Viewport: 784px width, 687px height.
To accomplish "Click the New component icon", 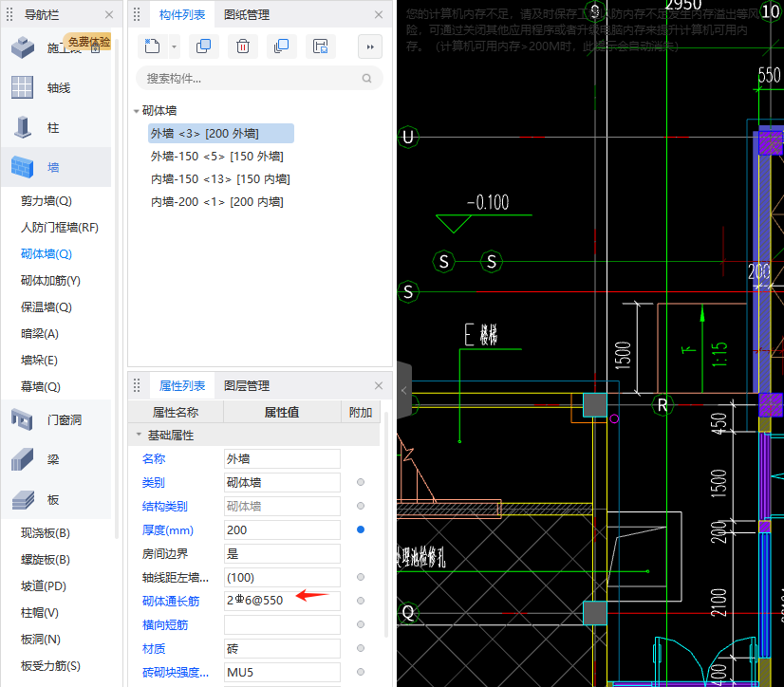I will point(152,47).
